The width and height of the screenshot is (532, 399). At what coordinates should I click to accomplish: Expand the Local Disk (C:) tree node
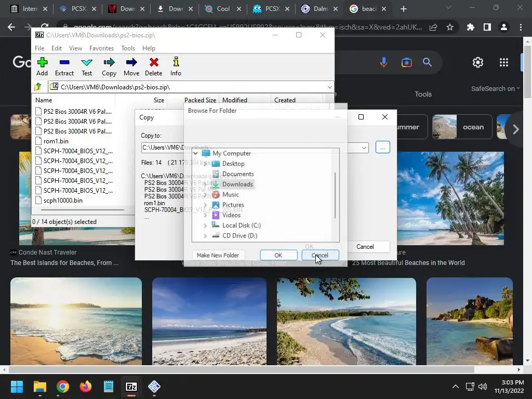click(205, 225)
